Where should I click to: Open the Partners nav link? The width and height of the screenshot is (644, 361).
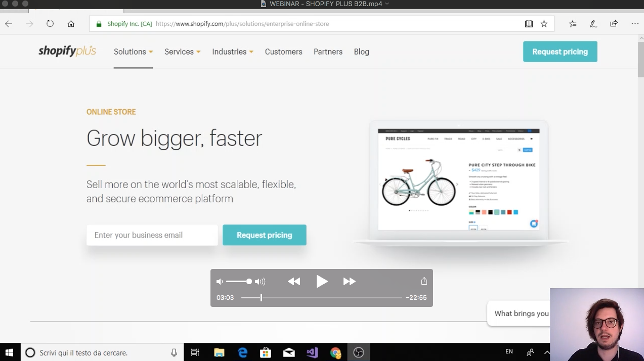pyautogui.click(x=328, y=52)
